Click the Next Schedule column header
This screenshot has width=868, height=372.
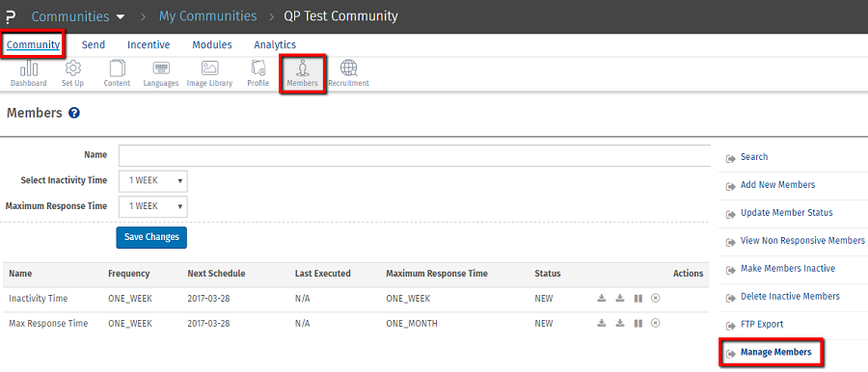[x=216, y=274]
